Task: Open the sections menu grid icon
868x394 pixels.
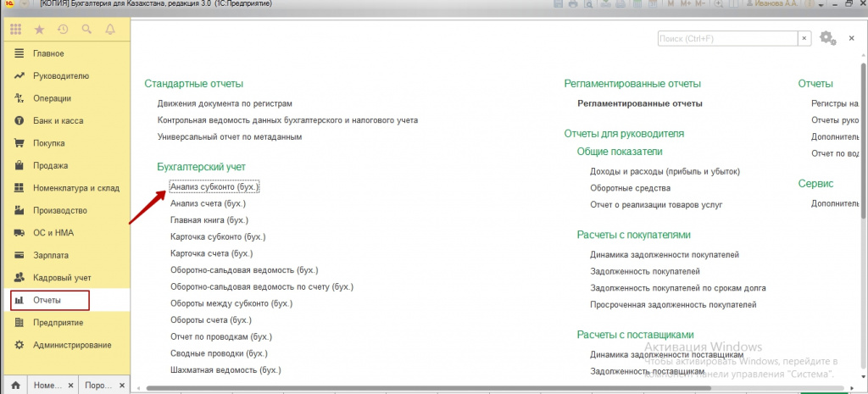Action: (15, 30)
